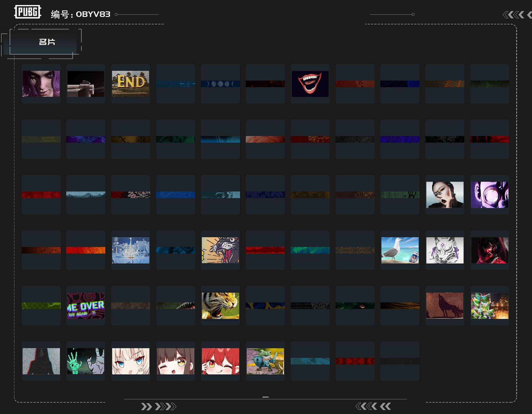Select the blonde blue-eyed anime girl nameplate
532x414 pixels.
131,361
